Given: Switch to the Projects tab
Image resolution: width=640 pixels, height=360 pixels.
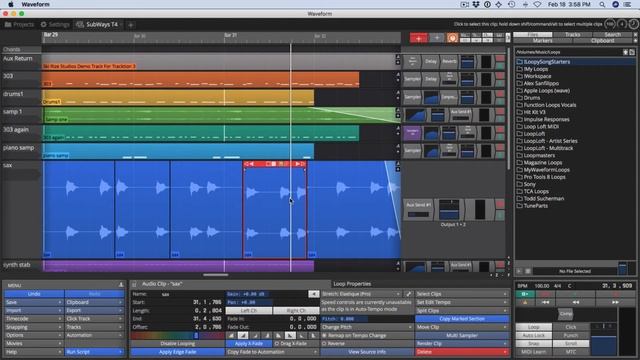Looking at the screenshot, I should [19, 24].
